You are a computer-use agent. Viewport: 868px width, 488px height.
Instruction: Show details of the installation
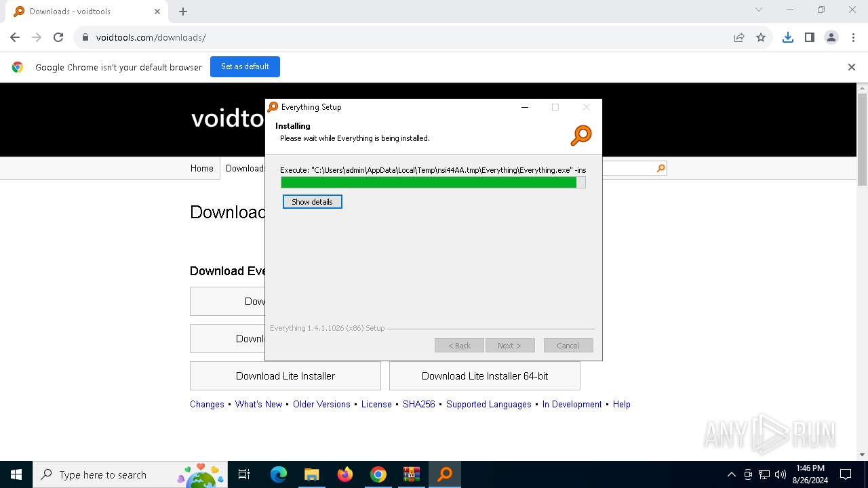[x=313, y=202]
